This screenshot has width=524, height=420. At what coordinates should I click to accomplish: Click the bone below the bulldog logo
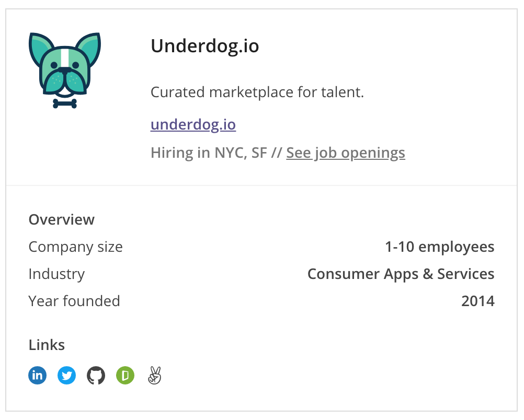point(65,103)
